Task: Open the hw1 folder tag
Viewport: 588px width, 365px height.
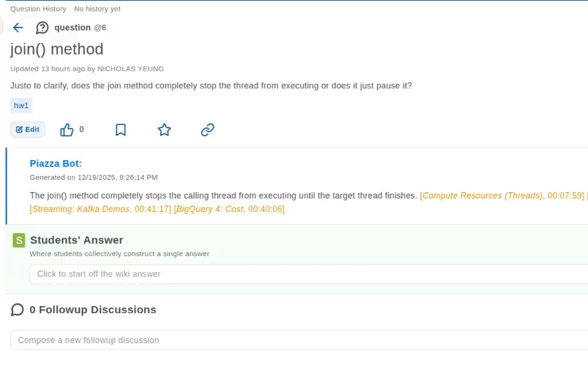Action: 21,106
